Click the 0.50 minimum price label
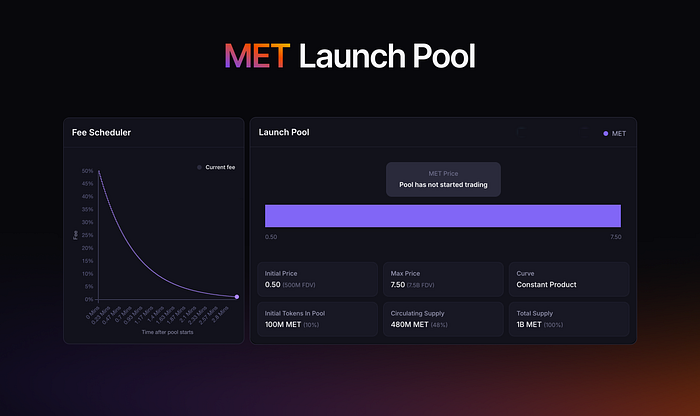The image size is (700, 416). point(271,237)
